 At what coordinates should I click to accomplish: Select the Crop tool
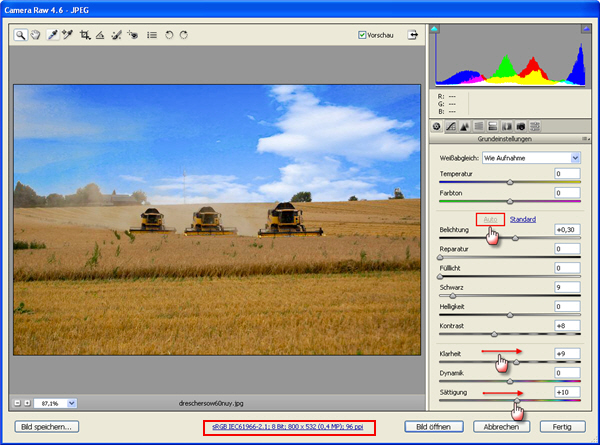pos(85,35)
